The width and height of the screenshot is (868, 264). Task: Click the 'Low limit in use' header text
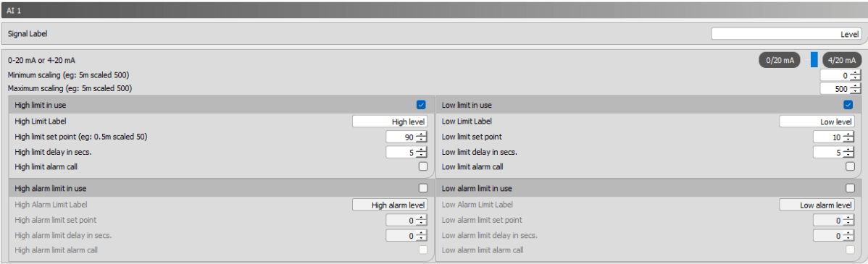click(467, 104)
